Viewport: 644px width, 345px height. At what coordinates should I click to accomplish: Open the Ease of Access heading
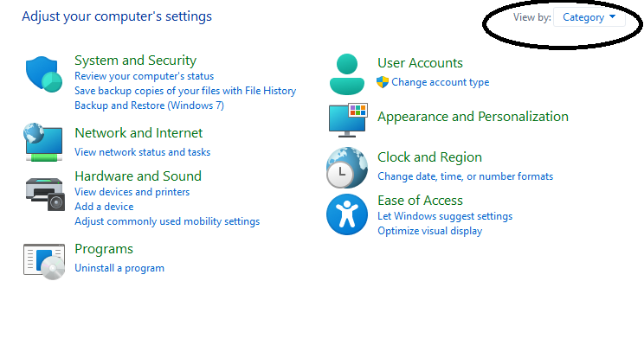(x=420, y=201)
